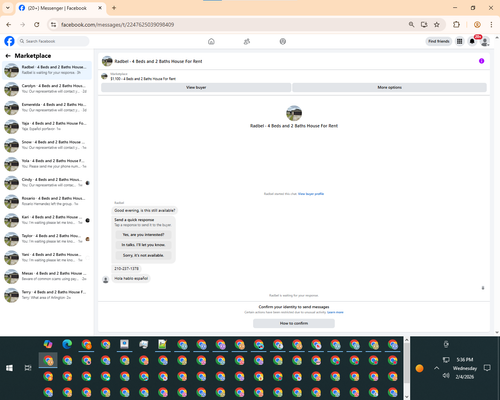Click the Facebook logo icon
The width and height of the screenshot is (500, 400).
(x=9, y=41)
